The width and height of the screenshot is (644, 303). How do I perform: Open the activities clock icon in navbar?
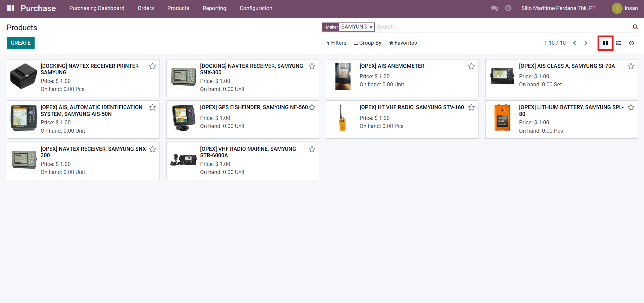click(x=508, y=8)
